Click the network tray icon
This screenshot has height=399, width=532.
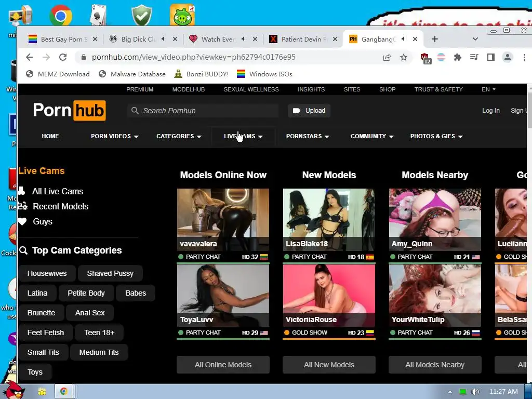coord(462,392)
